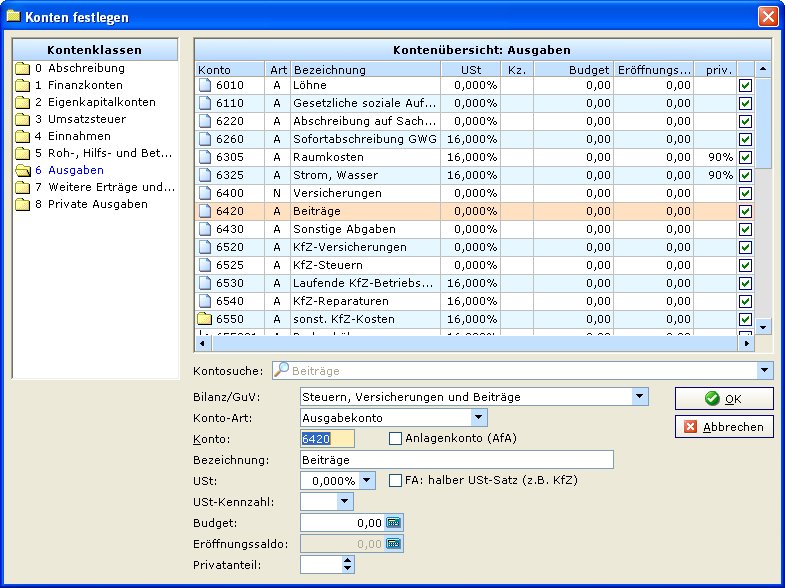Check FA: halber USt-Satz option
Image resolution: width=785 pixels, height=588 pixels.
(x=396, y=480)
